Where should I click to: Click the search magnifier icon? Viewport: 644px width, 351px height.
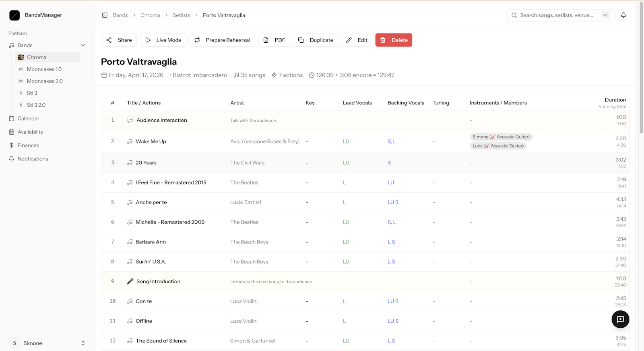(514, 15)
